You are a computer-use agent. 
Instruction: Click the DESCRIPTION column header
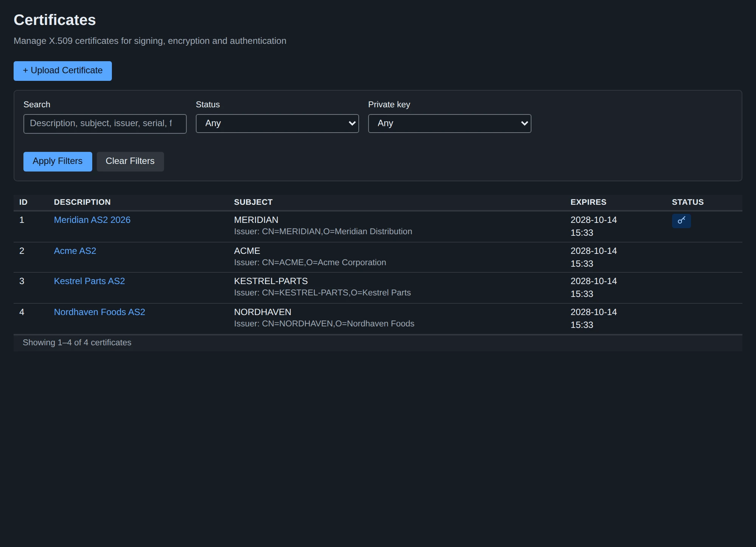82,202
